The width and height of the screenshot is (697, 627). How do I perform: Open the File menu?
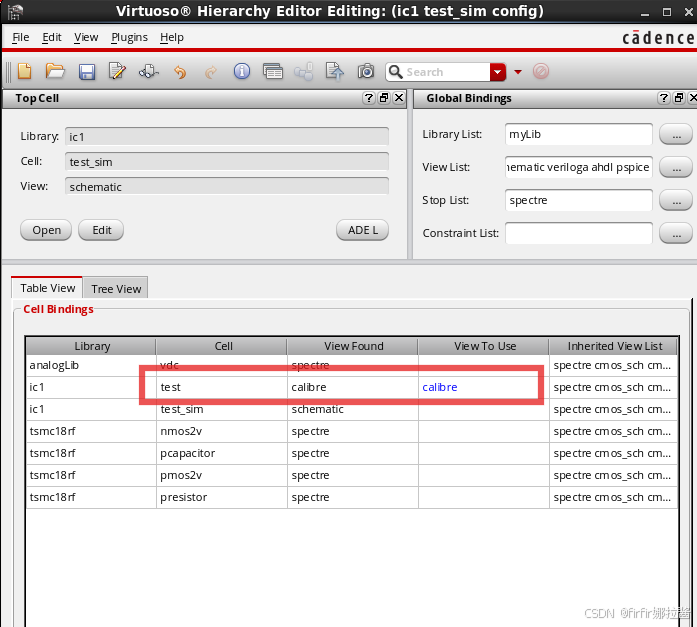pyautogui.click(x=20, y=37)
